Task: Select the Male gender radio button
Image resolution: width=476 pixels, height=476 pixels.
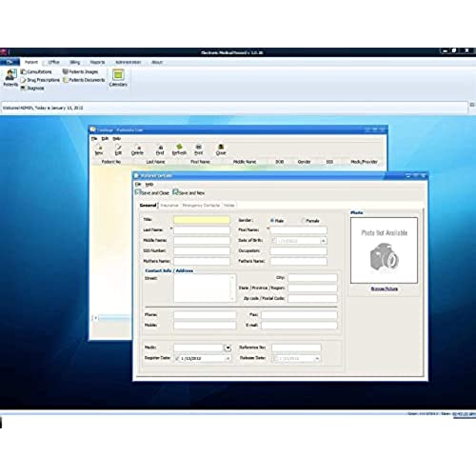Action: point(272,221)
